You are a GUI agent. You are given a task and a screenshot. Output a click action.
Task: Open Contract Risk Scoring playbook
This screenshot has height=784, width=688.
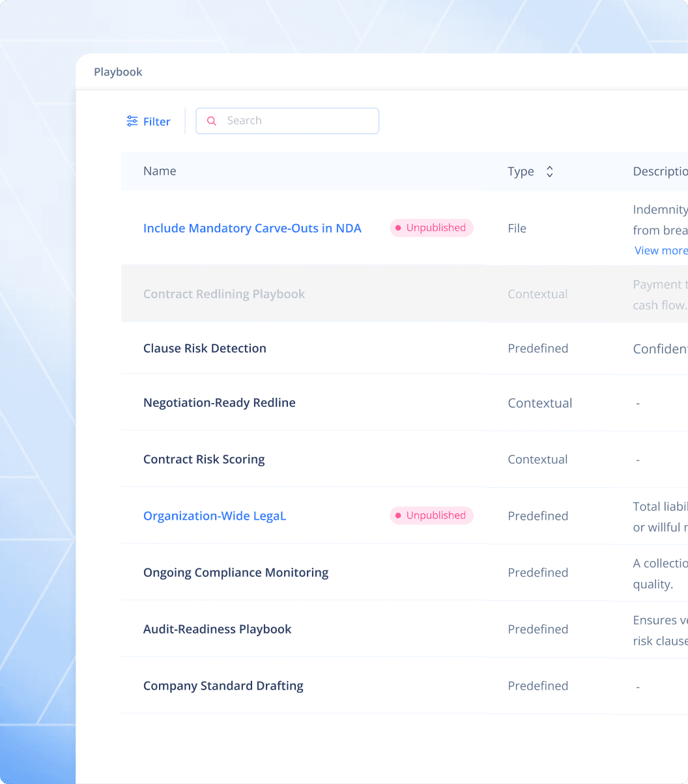point(204,459)
